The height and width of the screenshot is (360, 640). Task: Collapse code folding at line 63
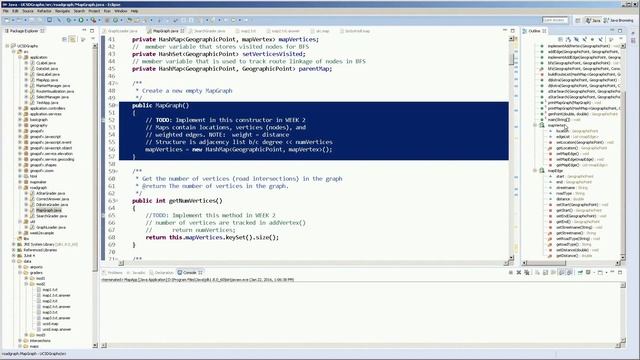point(117,201)
